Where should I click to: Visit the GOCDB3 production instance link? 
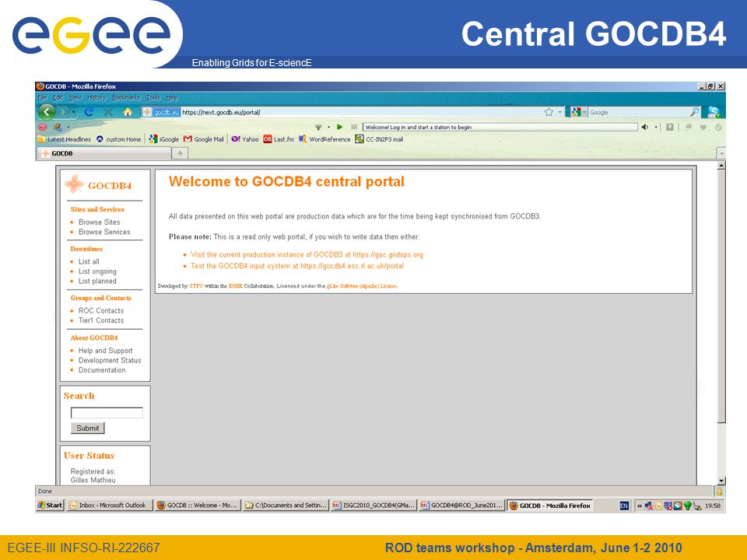[x=307, y=255]
